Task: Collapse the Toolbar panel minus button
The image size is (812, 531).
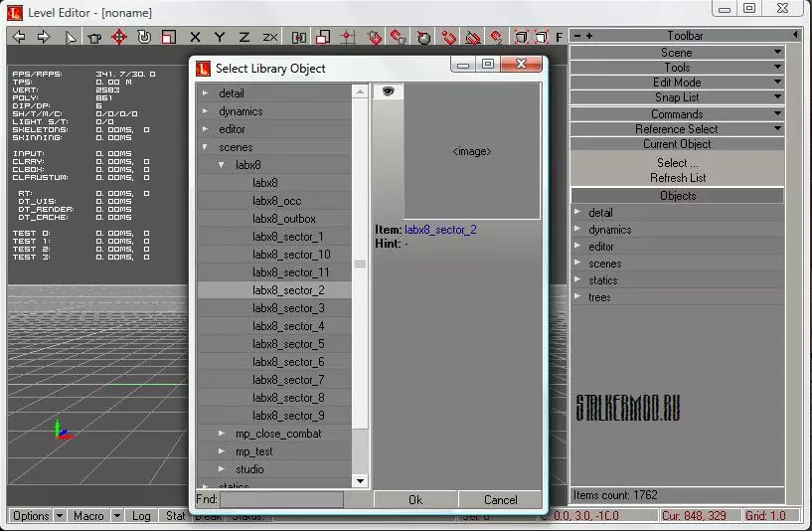Action: [576, 36]
